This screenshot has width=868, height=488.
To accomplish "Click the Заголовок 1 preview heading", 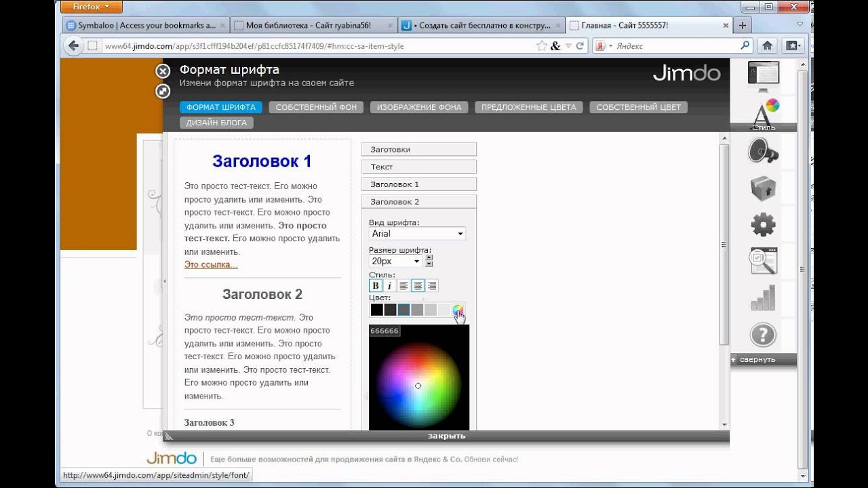I will [x=262, y=161].
